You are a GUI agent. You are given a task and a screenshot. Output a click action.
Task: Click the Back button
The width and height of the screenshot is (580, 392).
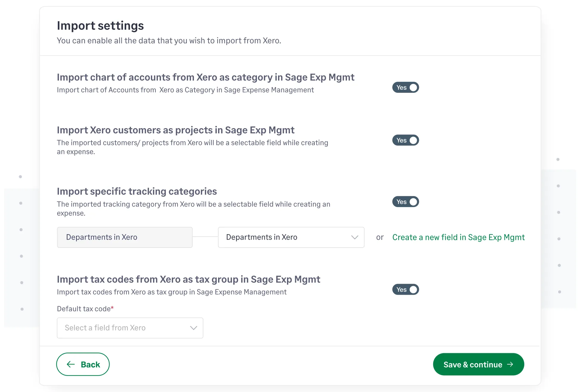click(83, 364)
